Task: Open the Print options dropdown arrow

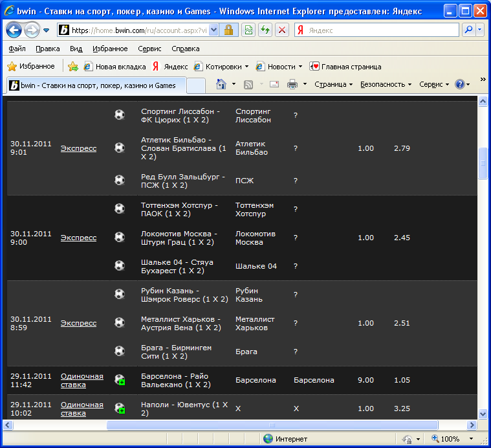Action: click(x=305, y=84)
